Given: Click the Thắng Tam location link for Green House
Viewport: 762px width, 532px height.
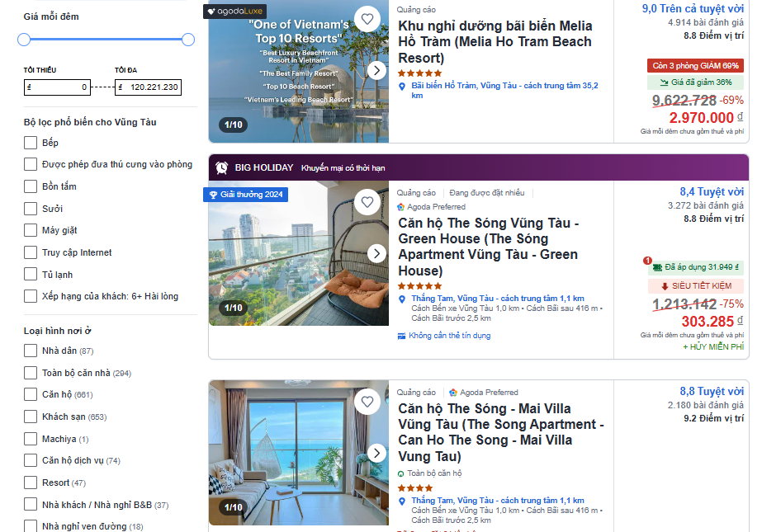Looking at the screenshot, I should 497,299.
